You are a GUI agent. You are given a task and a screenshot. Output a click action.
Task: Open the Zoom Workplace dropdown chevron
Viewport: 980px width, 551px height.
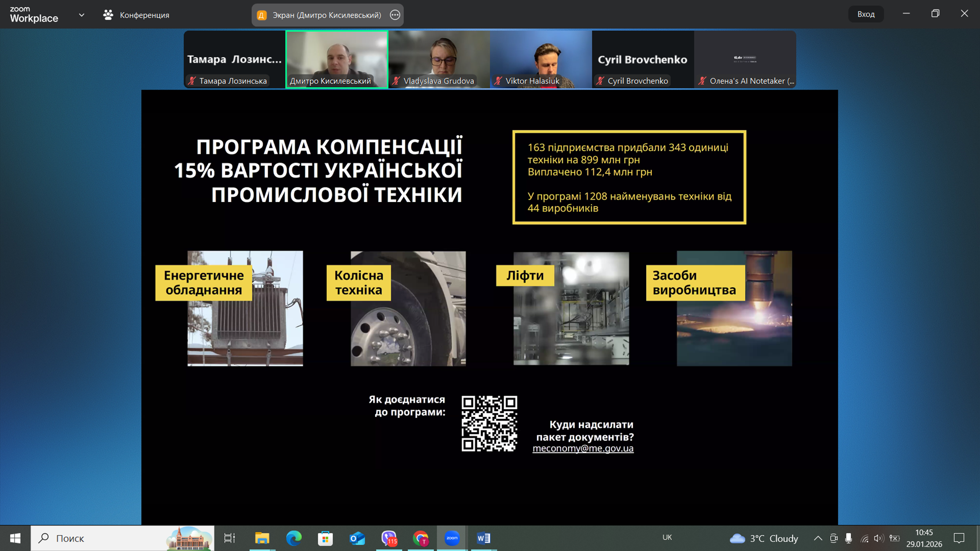tap(81, 15)
